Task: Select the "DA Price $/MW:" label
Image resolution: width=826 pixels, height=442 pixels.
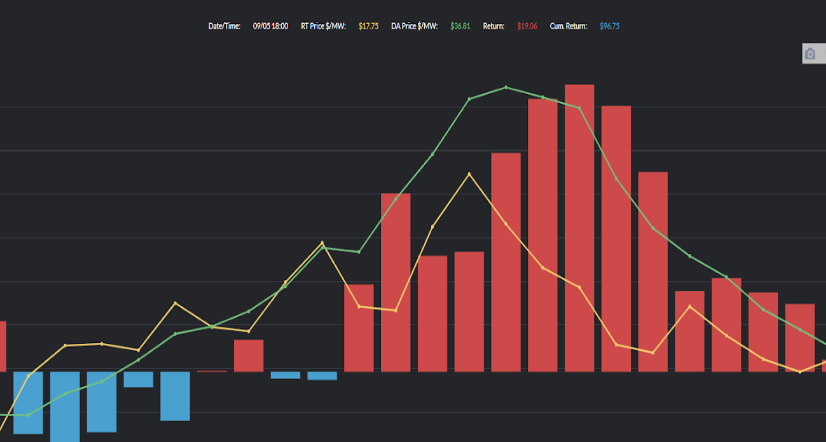Action: [x=415, y=26]
